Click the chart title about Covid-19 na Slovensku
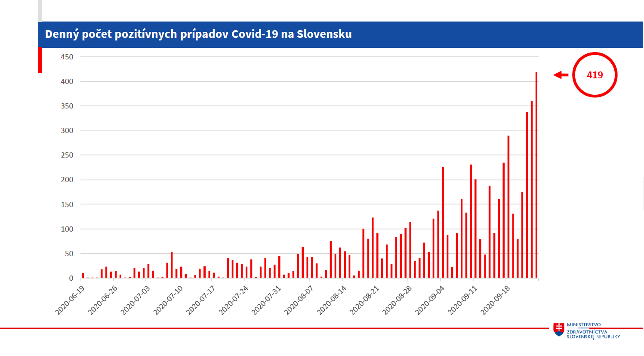The width and height of the screenshot is (644, 356). (x=198, y=34)
